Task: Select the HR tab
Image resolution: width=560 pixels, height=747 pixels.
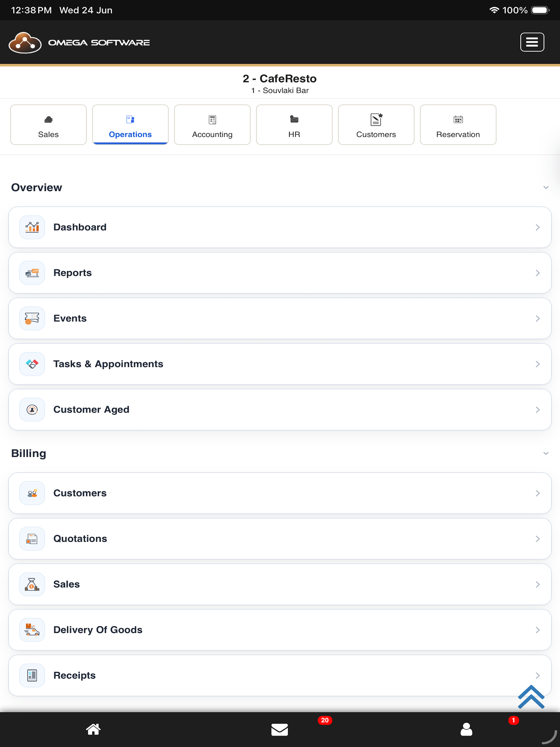Action: [x=294, y=125]
